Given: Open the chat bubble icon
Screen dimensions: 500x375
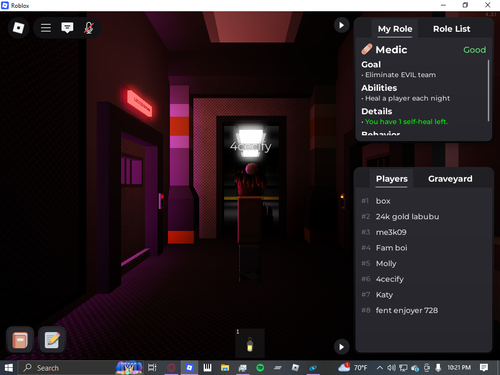Looking at the screenshot, I should (x=67, y=28).
